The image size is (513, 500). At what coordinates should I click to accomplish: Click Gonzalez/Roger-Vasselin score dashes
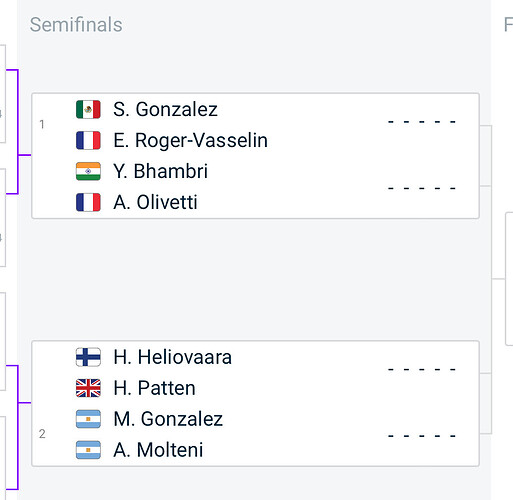tap(422, 122)
